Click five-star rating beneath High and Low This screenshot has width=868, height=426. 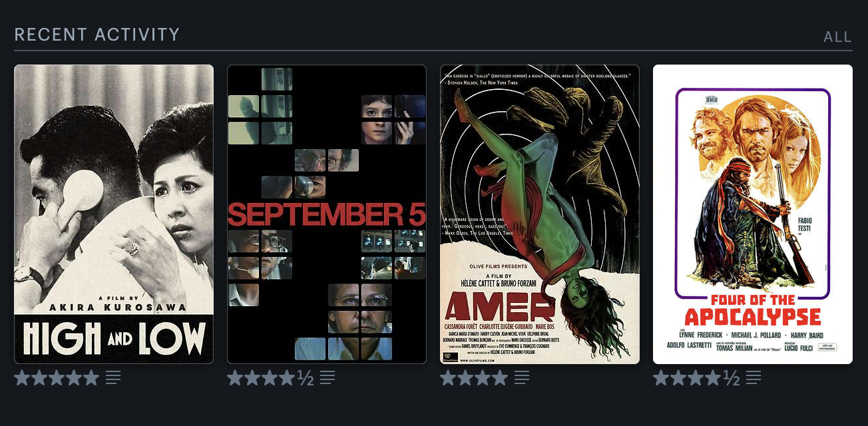tap(57, 378)
